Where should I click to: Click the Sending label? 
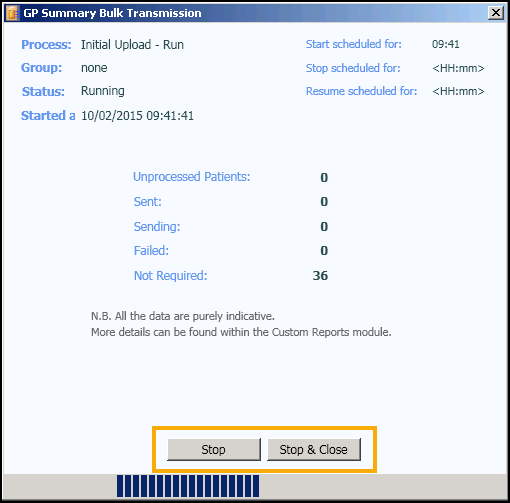coord(157,226)
